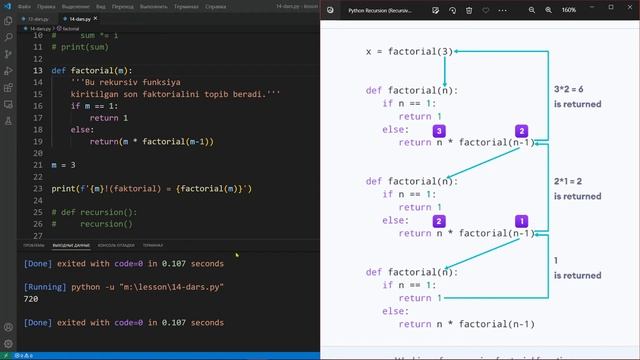Click the Photos window title 'Python Recursion'

pyautogui.click(x=380, y=11)
